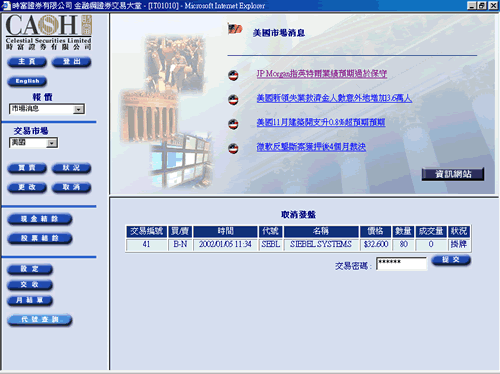Click the 代號查詢 symbol lookup button
Screen dimensions: 500x374
point(40,320)
